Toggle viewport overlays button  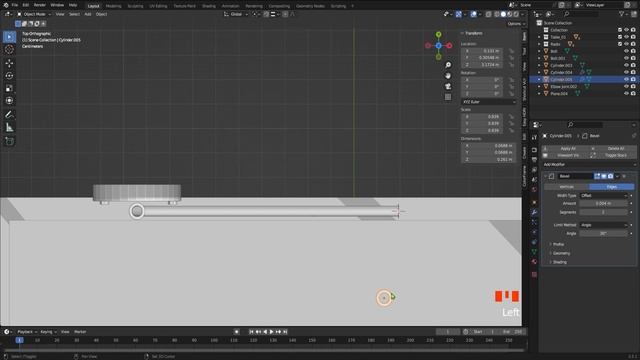(473, 14)
